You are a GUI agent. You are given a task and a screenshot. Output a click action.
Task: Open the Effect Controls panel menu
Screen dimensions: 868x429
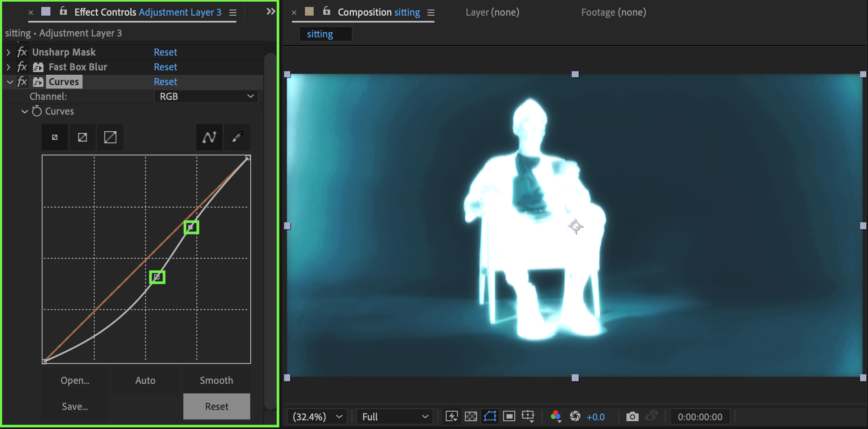coord(233,13)
